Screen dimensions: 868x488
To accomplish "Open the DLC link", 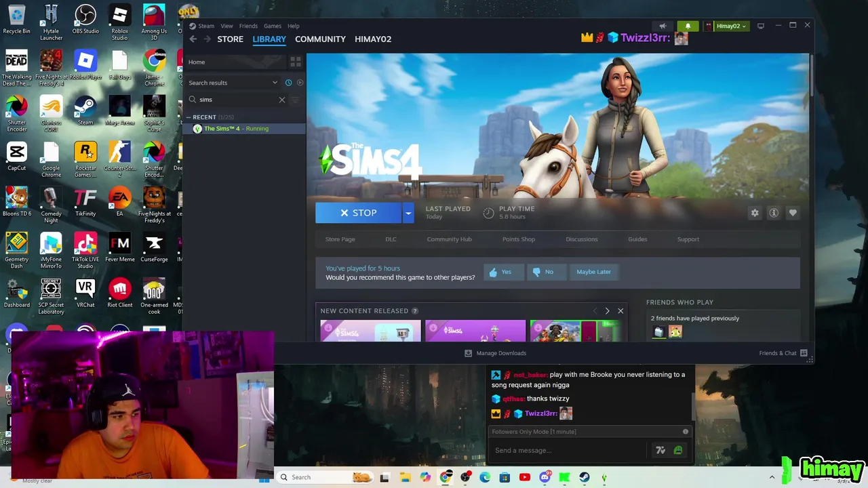I will tap(391, 239).
